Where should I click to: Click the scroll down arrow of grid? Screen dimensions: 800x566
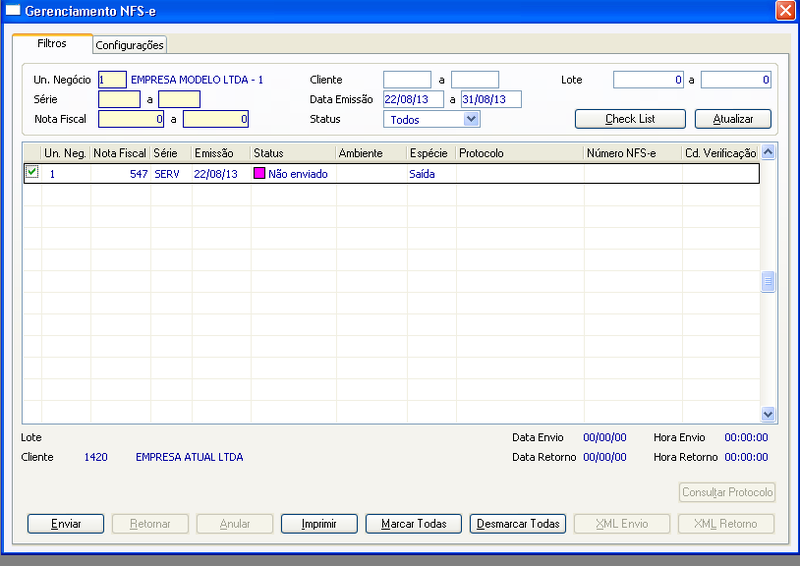[x=768, y=414]
